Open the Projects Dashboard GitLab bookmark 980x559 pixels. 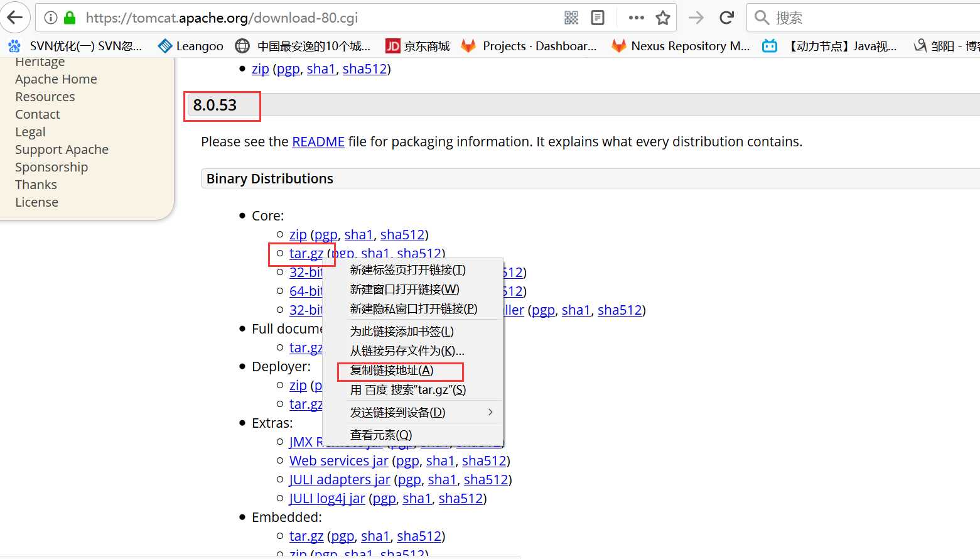[529, 46]
